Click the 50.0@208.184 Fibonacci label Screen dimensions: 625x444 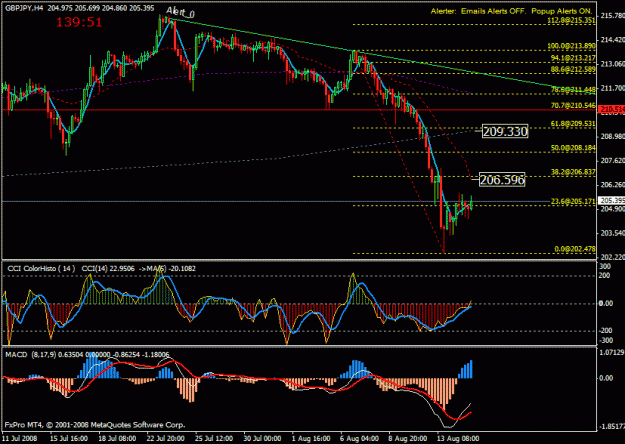(x=573, y=148)
